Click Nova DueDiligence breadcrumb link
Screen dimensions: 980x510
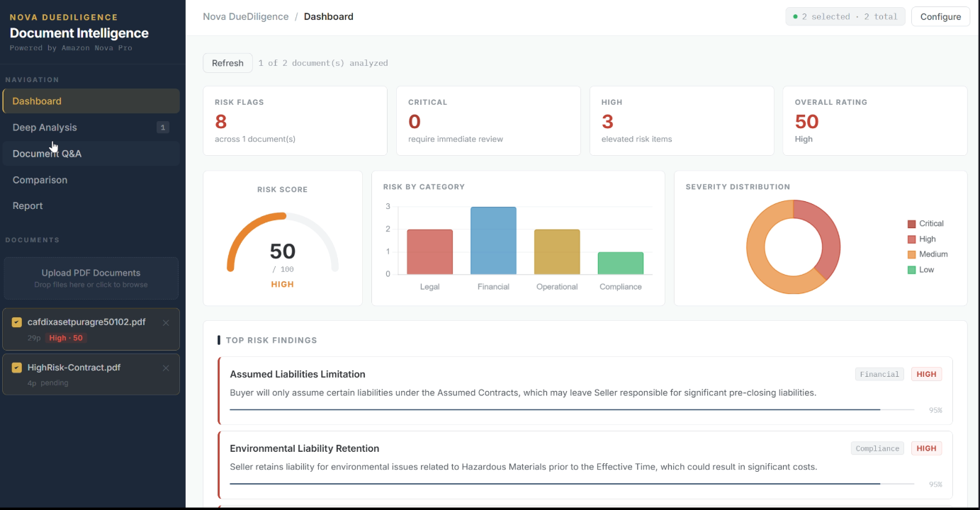pos(246,16)
